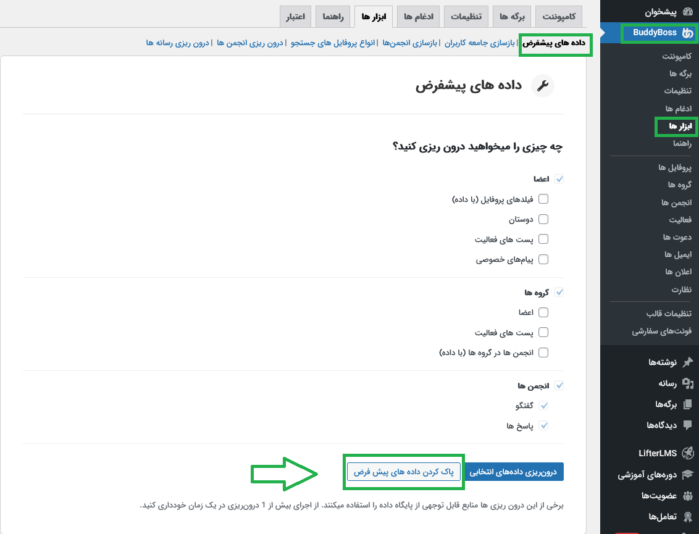Toggle the انجمن ها در گروه ها checkbox
The image size is (699, 534).
click(544, 352)
